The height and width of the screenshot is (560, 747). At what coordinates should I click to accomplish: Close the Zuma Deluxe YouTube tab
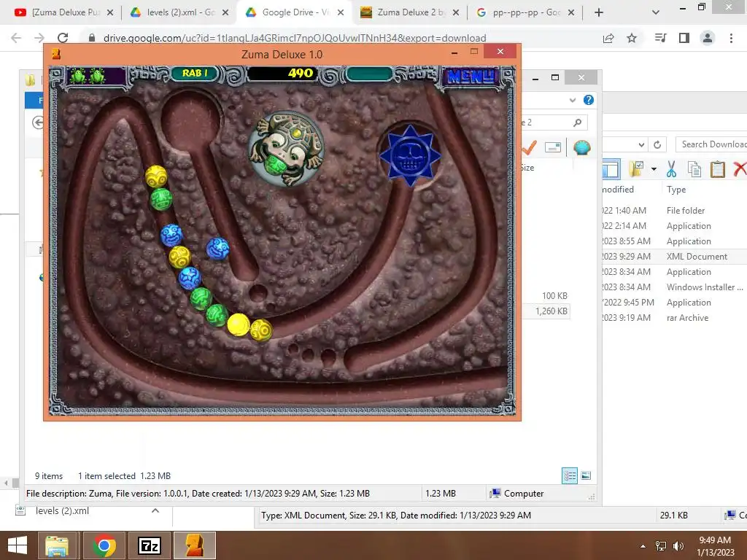coord(110,12)
